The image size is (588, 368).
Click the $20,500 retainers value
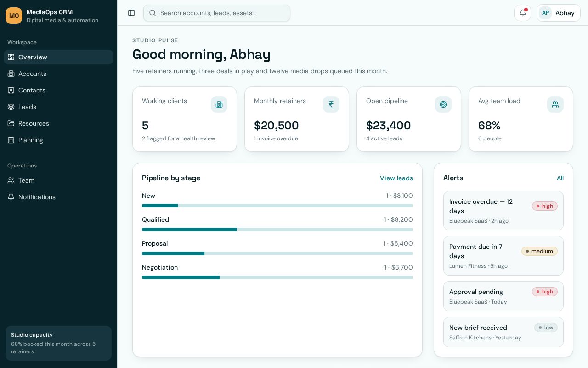pos(276,126)
